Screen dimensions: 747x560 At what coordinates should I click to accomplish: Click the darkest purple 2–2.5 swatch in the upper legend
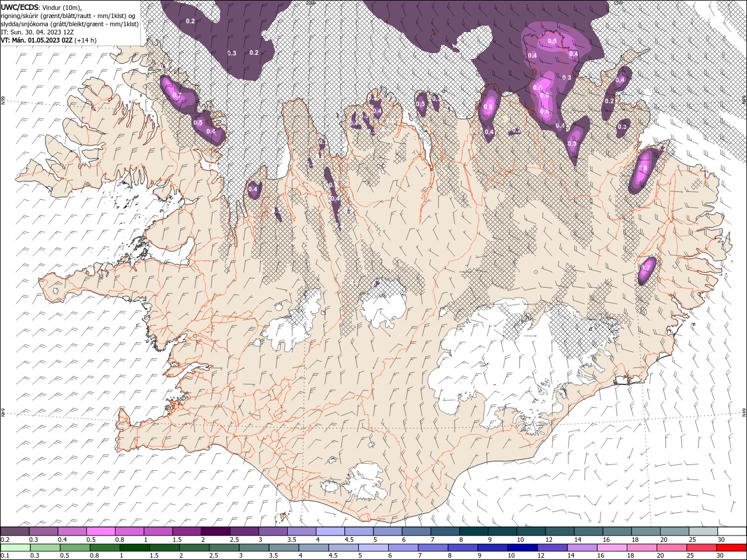215,531
